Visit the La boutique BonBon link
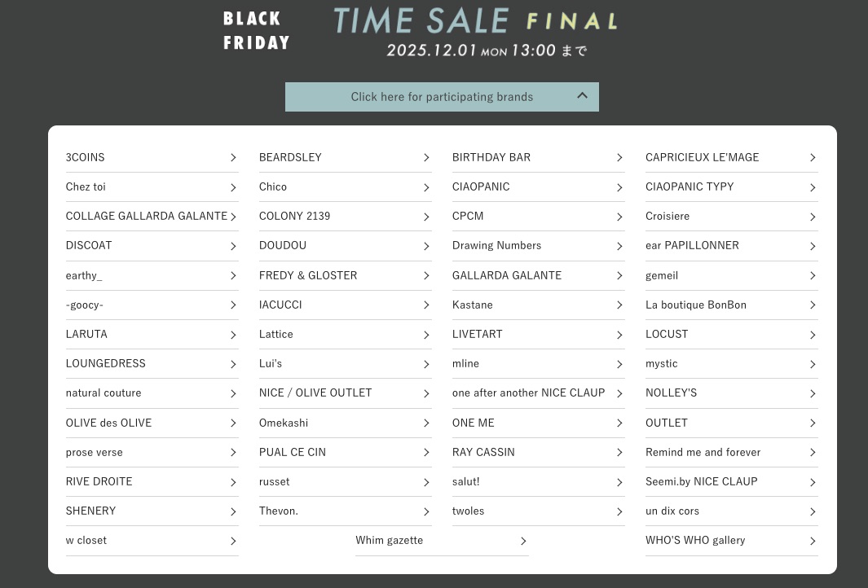 [x=696, y=305]
